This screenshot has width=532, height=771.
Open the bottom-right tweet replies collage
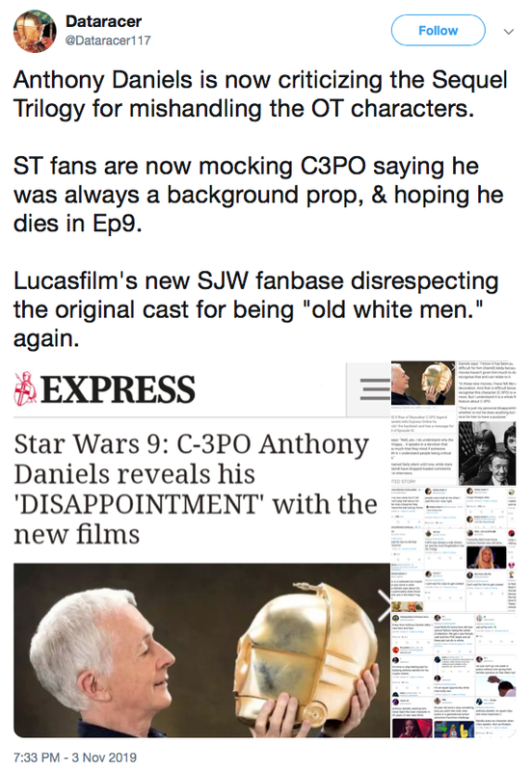[x=454, y=676]
